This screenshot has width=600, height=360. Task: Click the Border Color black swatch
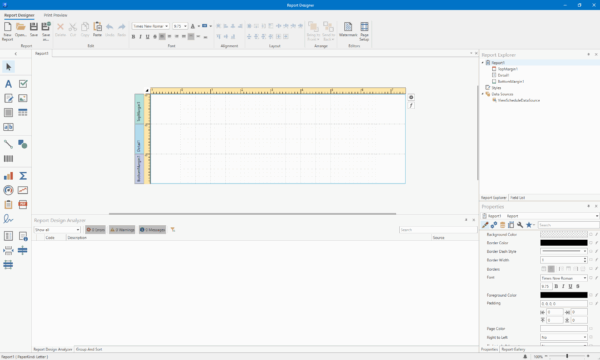click(x=564, y=243)
